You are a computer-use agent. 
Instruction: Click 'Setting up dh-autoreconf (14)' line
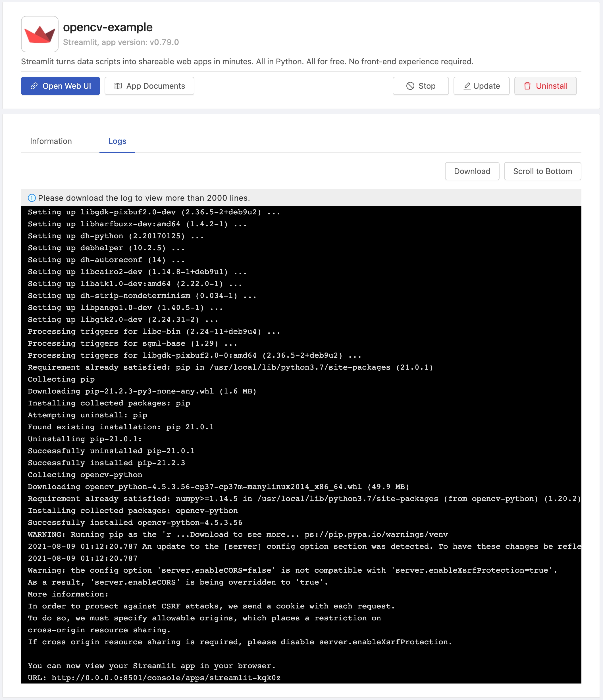pyautogui.click(x=106, y=260)
